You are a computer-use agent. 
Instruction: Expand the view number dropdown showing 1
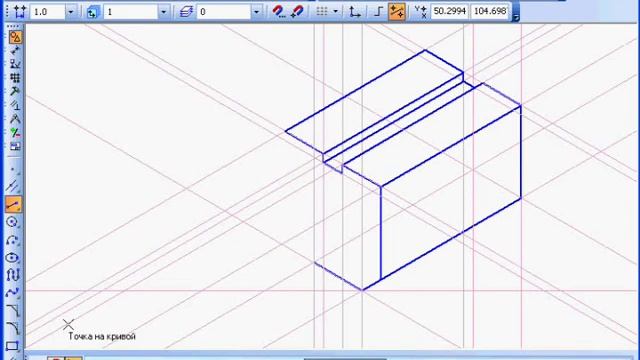(x=164, y=12)
